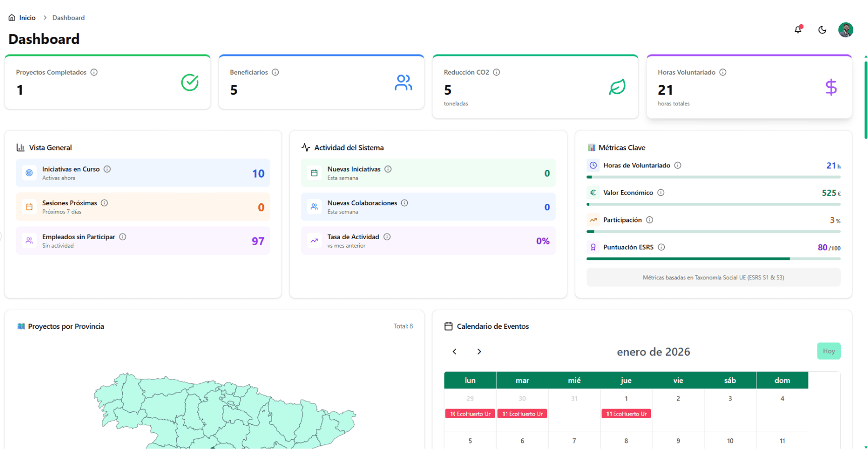Select the people icon on Beneficiarios card
This screenshot has height=454, width=868.
point(403,83)
